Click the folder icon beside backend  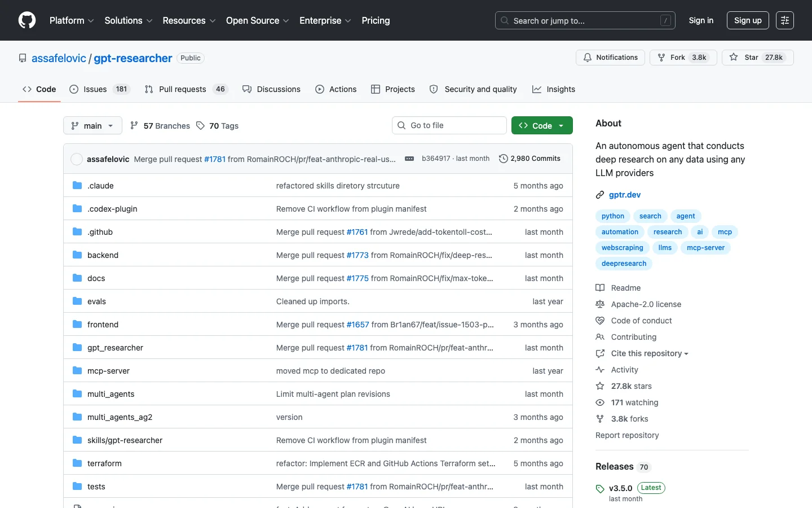coord(77,255)
